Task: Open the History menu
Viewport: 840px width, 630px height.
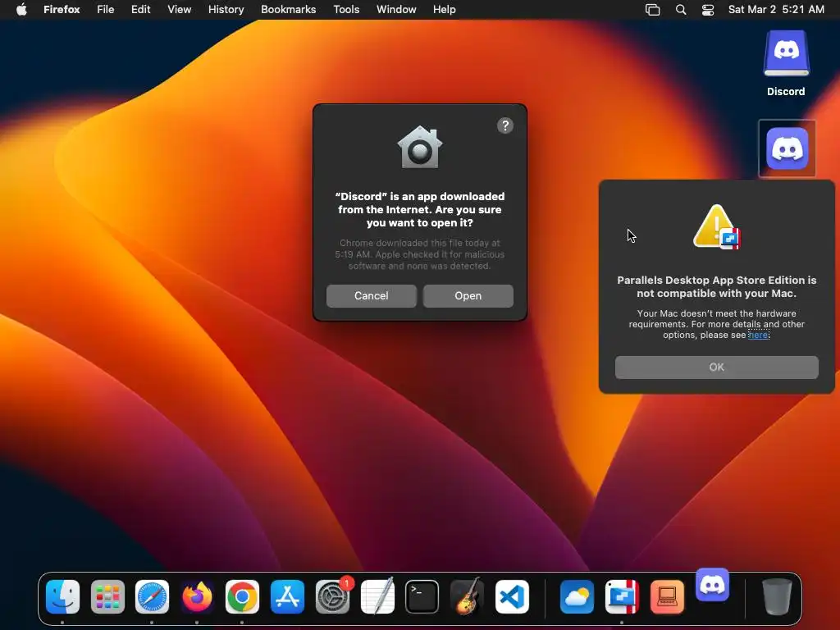Action: tap(226, 9)
